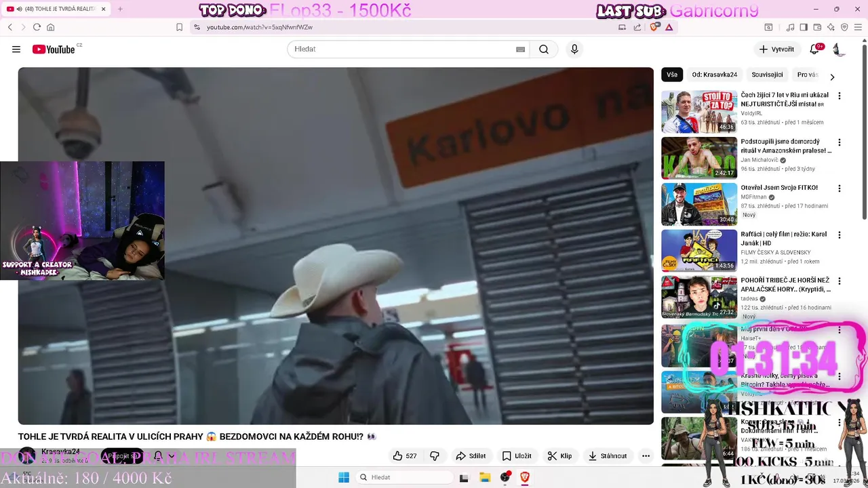Open the account avatar menu
This screenshot has height=488, width=868.
coord(838,49)
